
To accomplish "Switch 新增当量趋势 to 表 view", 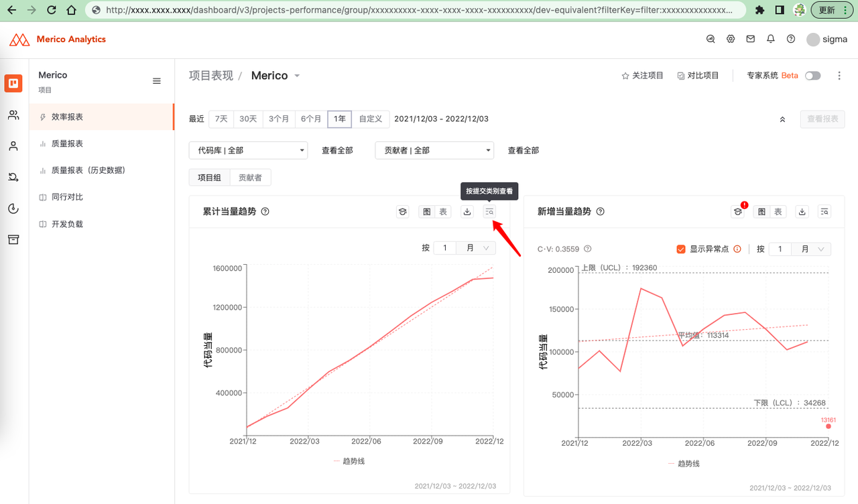I will 778,211.
